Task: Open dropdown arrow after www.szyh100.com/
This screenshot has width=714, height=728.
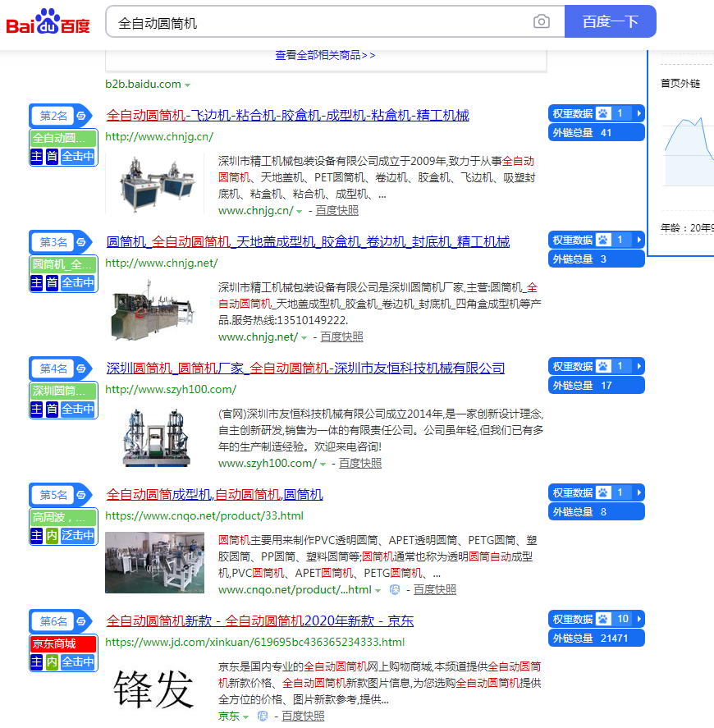Action: 323,465
